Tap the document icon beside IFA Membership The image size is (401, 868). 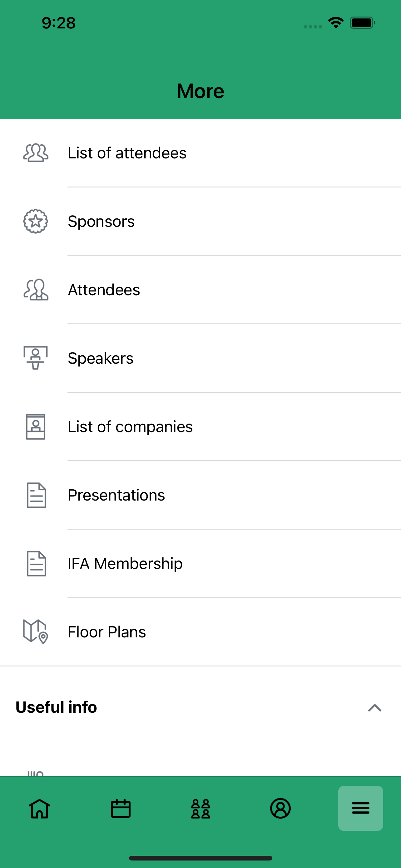point(36,563)
